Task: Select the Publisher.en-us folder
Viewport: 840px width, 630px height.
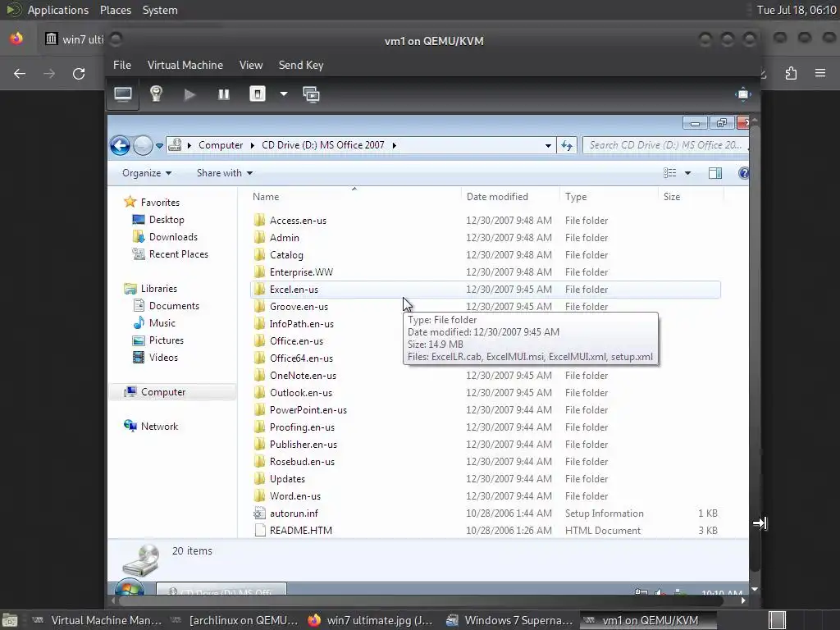Action: [x=304, y=445]
